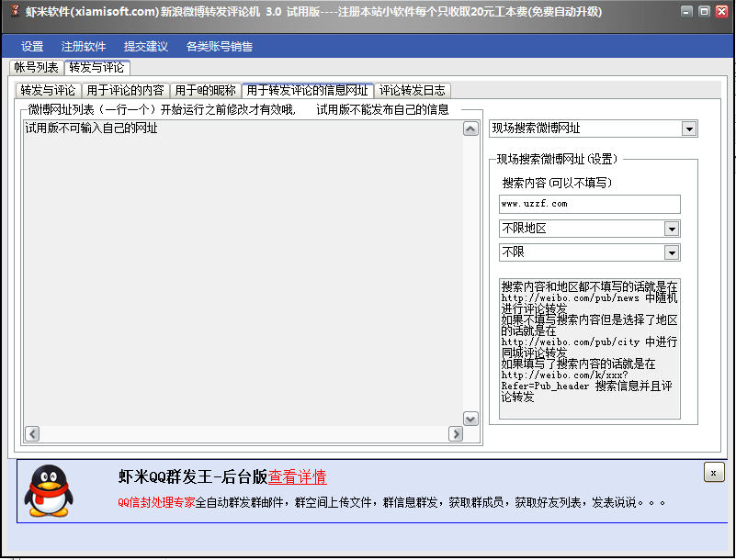The image size is (736, 560).
Task: Open the 注册软件 menu
Action: tap(84, 47)
